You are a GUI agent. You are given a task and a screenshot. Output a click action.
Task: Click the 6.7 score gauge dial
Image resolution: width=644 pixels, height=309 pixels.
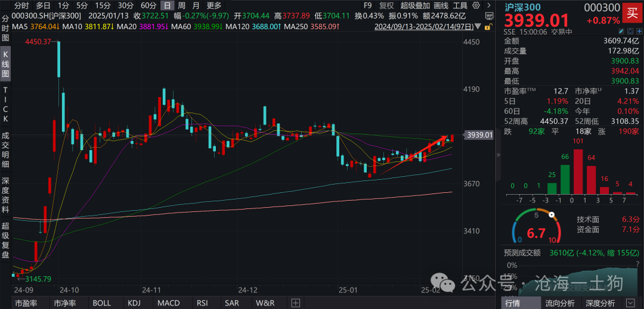pos(534,229)
